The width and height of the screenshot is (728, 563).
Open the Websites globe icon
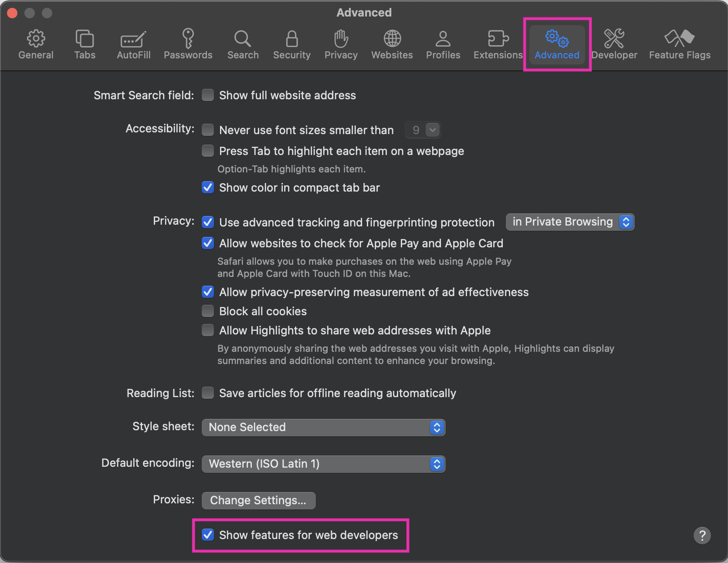[392, 39]
